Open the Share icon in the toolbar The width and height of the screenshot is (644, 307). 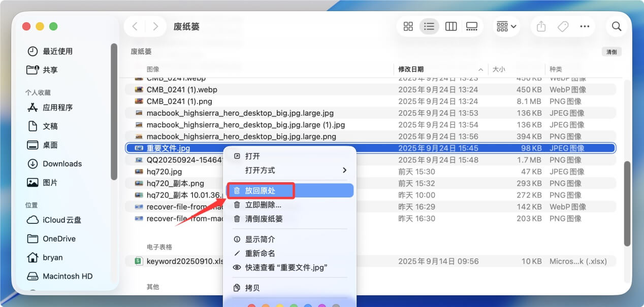(x=540, y=26)
